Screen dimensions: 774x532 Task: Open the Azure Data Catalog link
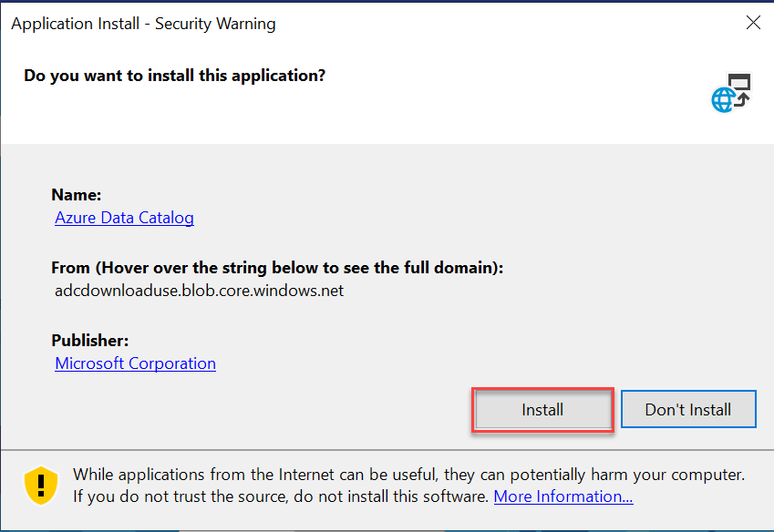124,218
